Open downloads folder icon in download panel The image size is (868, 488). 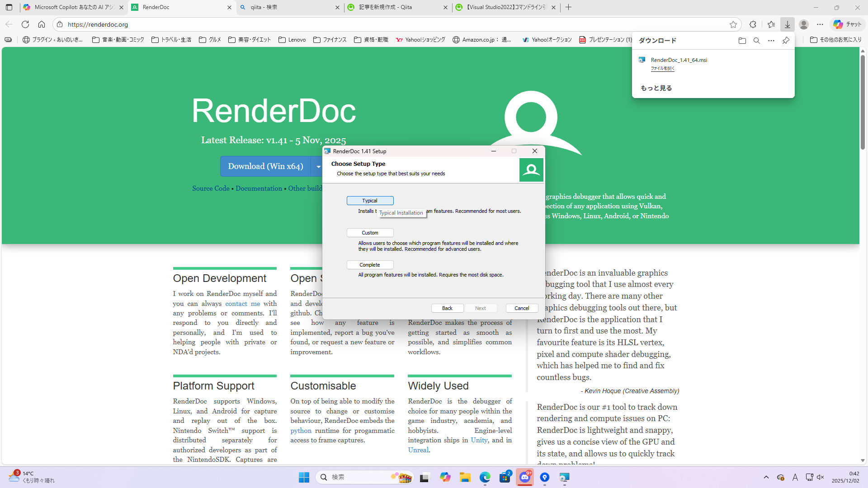[x=742, y=41]
